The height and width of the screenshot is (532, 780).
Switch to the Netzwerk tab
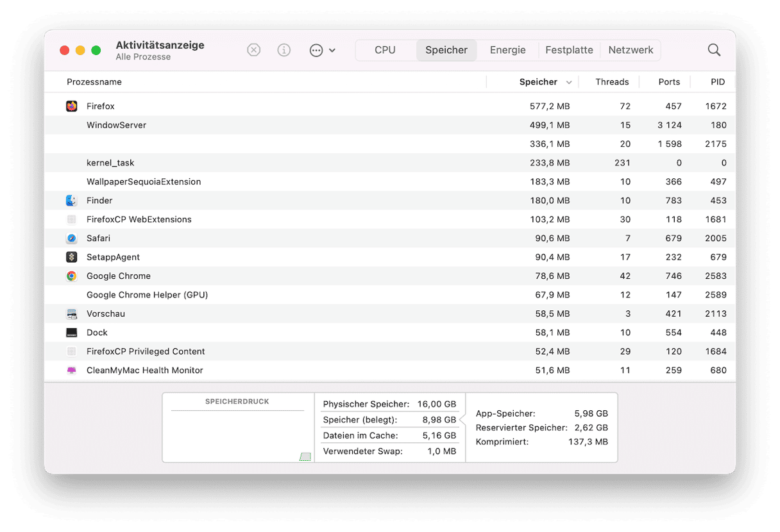click(631, 50)
